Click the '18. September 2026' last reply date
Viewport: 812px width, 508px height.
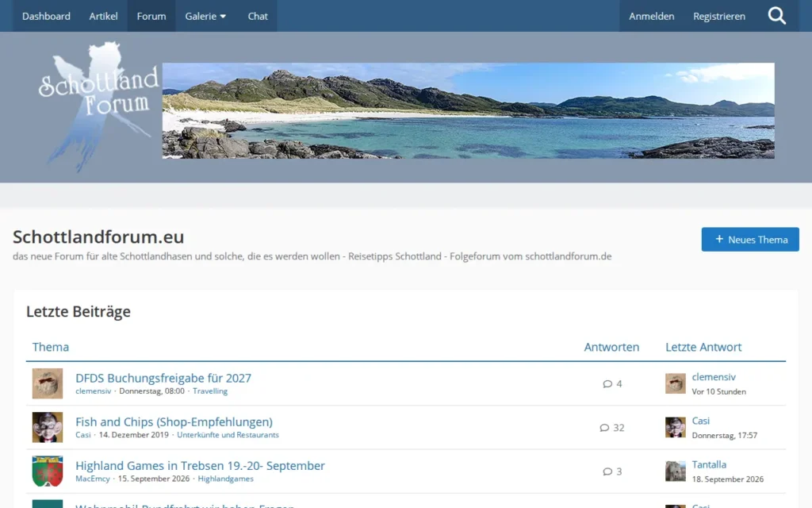point(728,479)
